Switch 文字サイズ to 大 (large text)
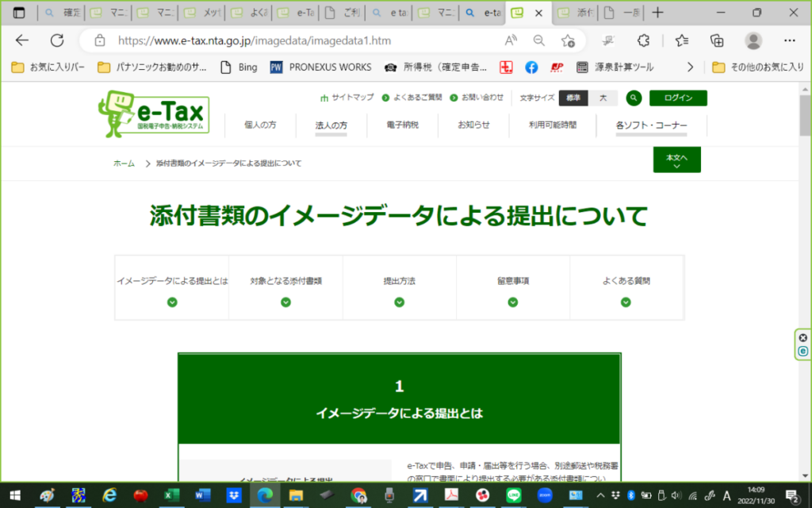Screen dimensions: 812x508 (603, 98)
